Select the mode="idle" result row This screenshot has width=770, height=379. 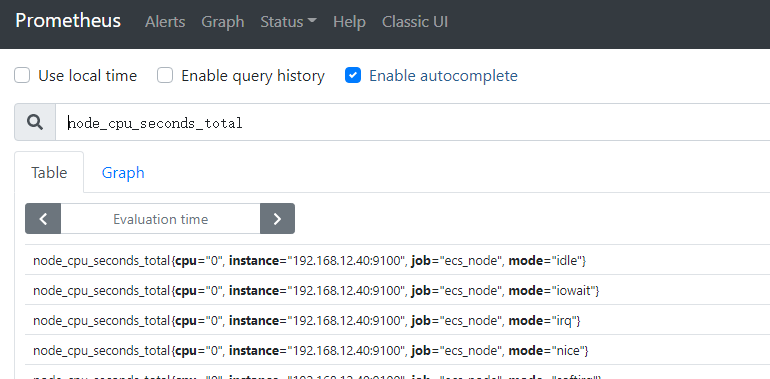click(x=397, y=260)
